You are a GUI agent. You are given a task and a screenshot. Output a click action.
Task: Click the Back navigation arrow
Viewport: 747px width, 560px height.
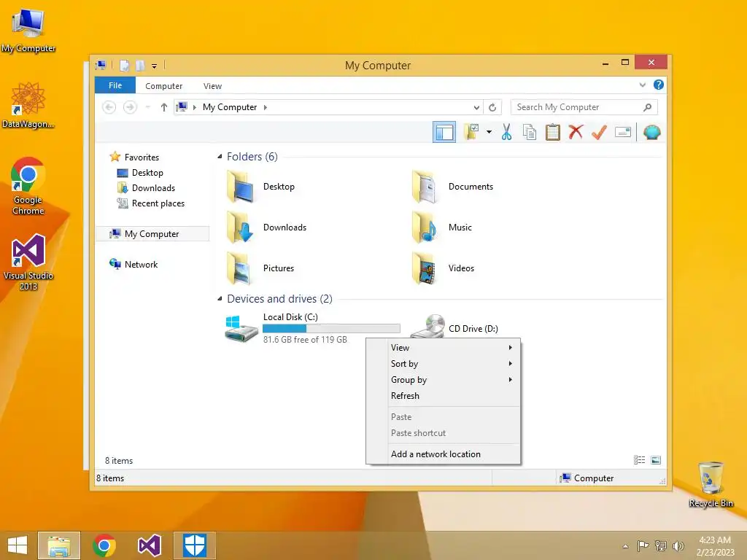tap(109, 107)
